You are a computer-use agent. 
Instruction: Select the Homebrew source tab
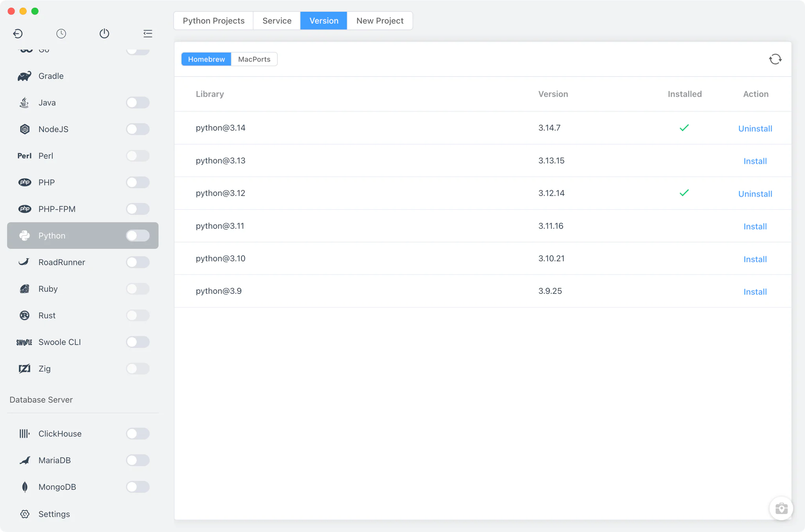206,59
